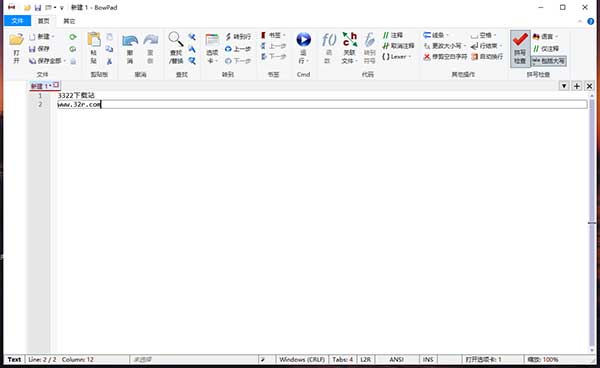
Task: Switch to the 首页 home ribbon tab
Action: coord(44,21)
